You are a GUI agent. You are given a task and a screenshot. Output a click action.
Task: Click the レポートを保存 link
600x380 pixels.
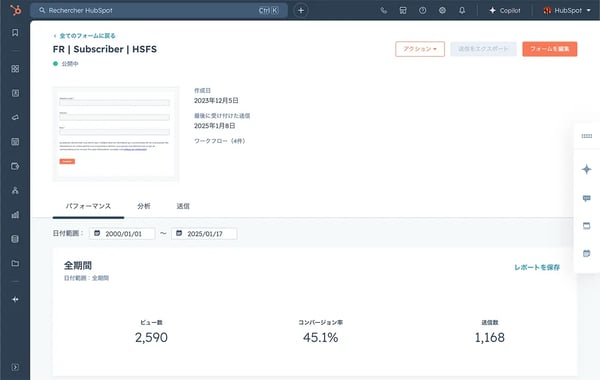537,267
